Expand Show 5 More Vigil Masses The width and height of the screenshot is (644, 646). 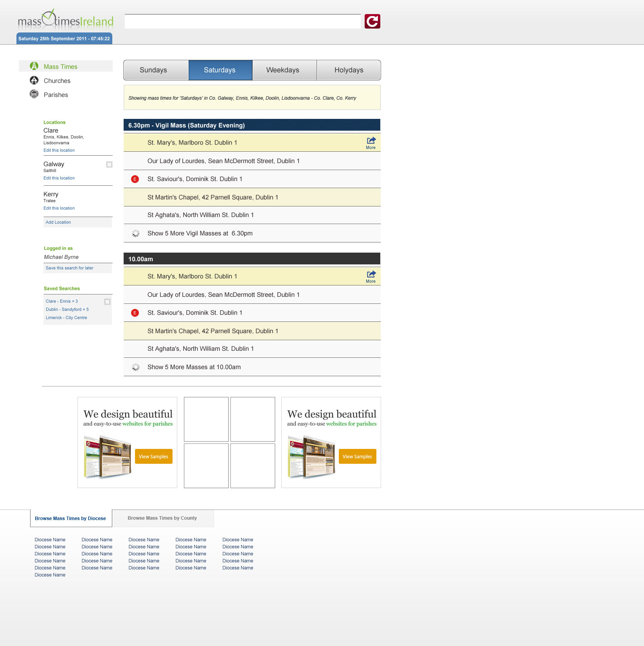pos(200,233)
